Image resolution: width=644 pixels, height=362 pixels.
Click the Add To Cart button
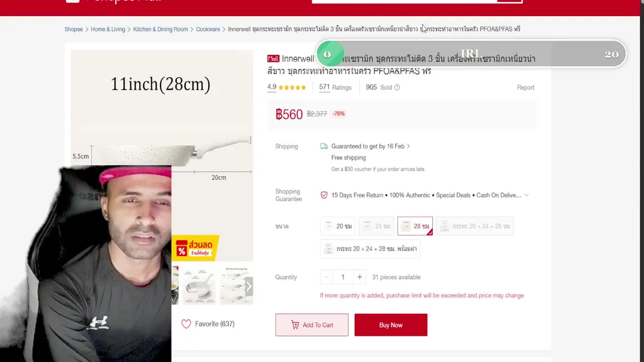click(312, 325)
